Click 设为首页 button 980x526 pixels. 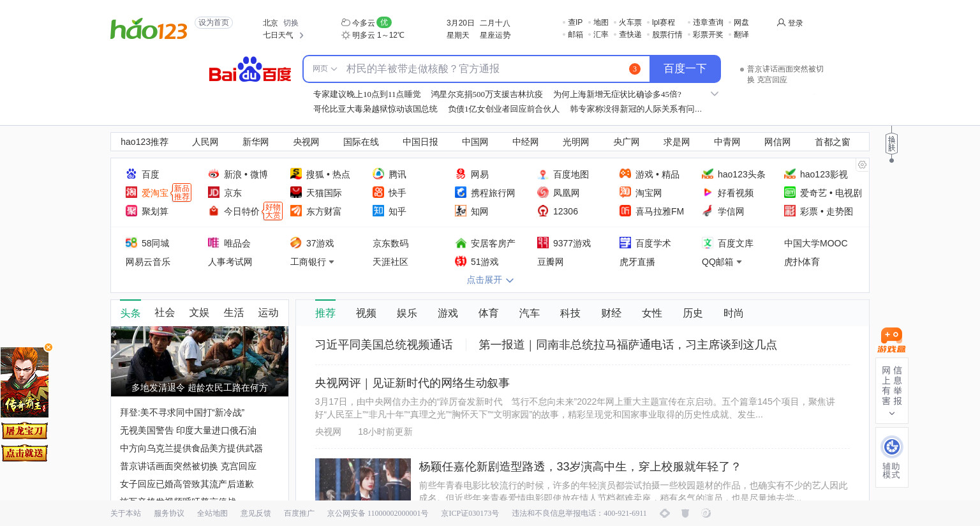pyautogui.click(x=214, y=22)
